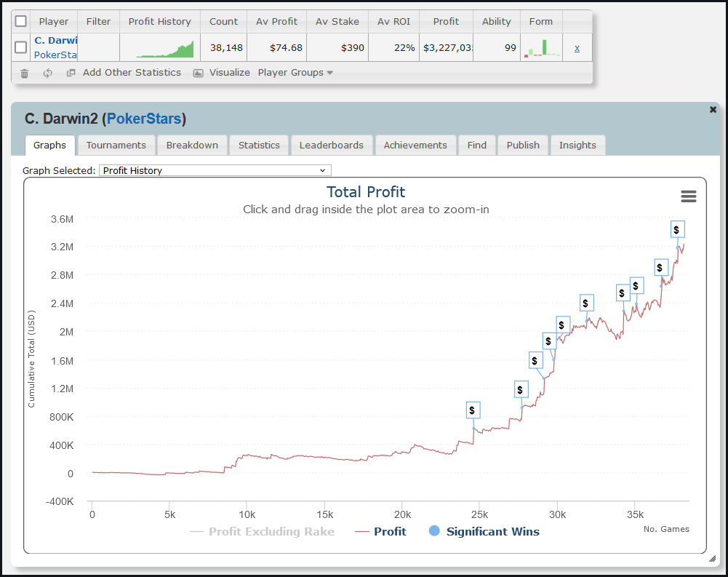Check the select-all checkbox in table header
The height and width of the screenshot is (577, 728).
coord(21,21)
